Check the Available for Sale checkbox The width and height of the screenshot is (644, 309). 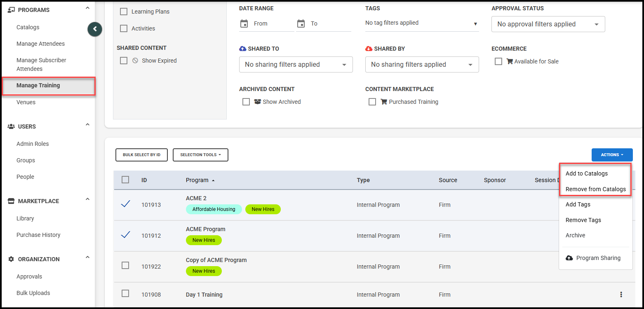[x=498, y=61]
